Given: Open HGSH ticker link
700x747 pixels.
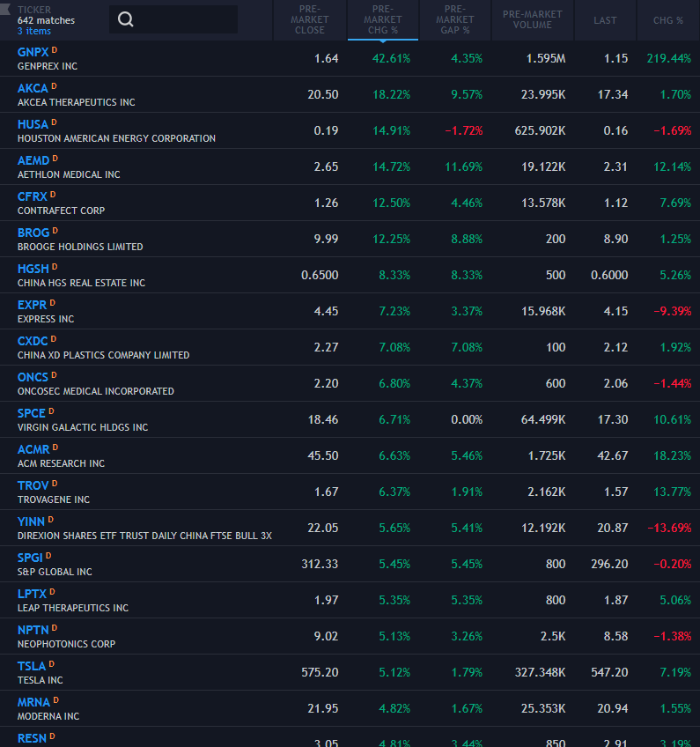Looking at the screenshot, I should click(x=33, y=270).
